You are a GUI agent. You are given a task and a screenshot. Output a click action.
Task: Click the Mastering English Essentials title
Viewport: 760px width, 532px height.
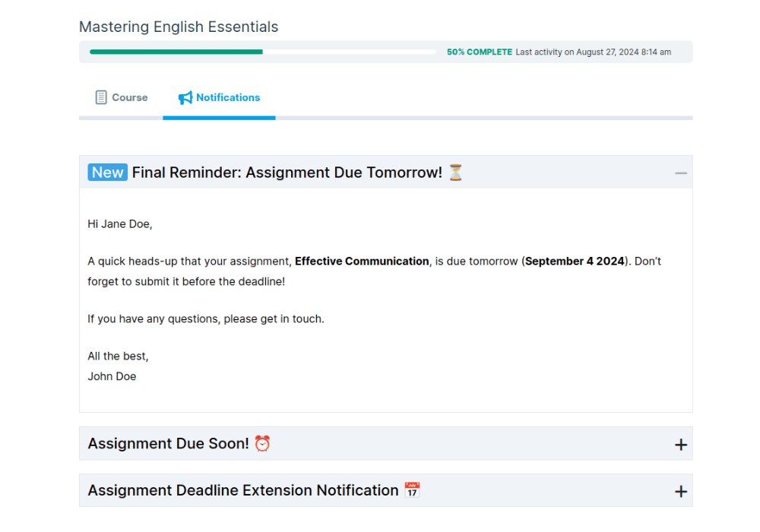point(179,27)
